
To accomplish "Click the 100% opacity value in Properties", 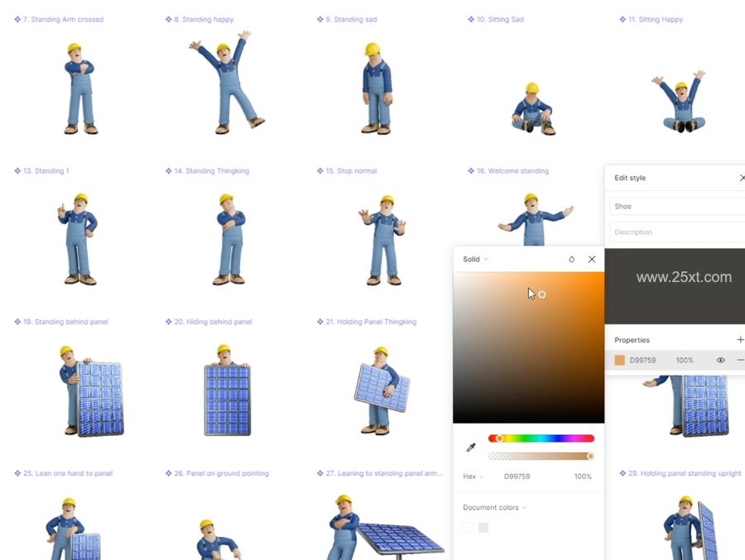I will point(685,361).
